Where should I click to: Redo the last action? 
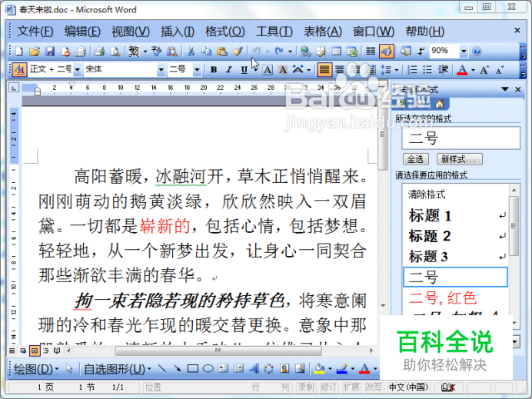coord(279,52)
